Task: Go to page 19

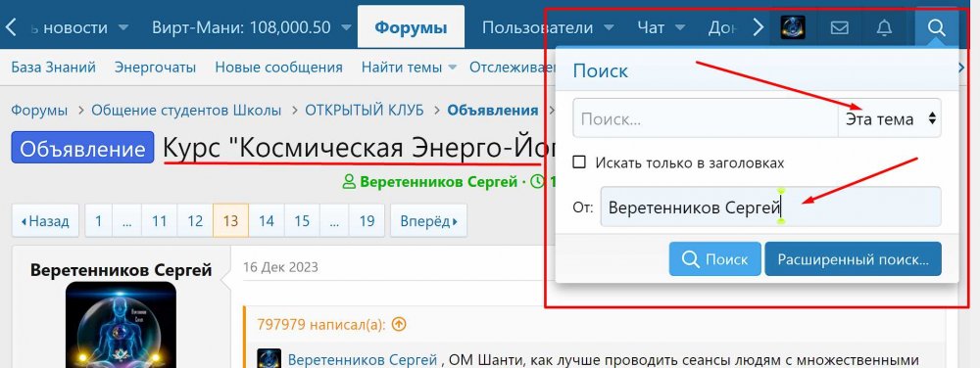Action: coord(367,221)
